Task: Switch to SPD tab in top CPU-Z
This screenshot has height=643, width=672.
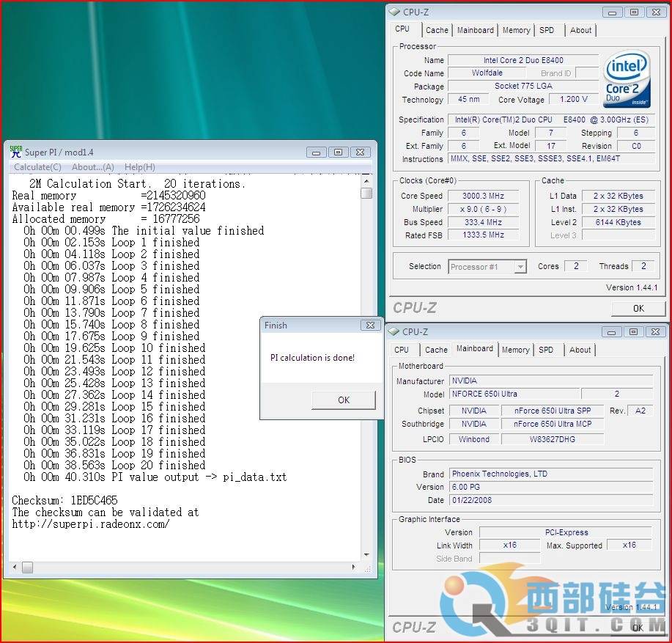Action: 547,31
